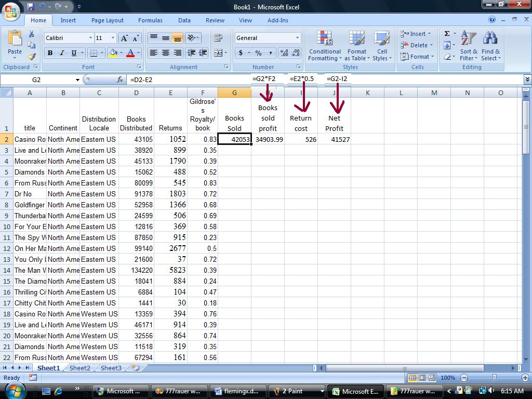The height and width of the screenshot is (399, 532).
Task: Set Middle Align vertical alignment
Action: (166, 38)
